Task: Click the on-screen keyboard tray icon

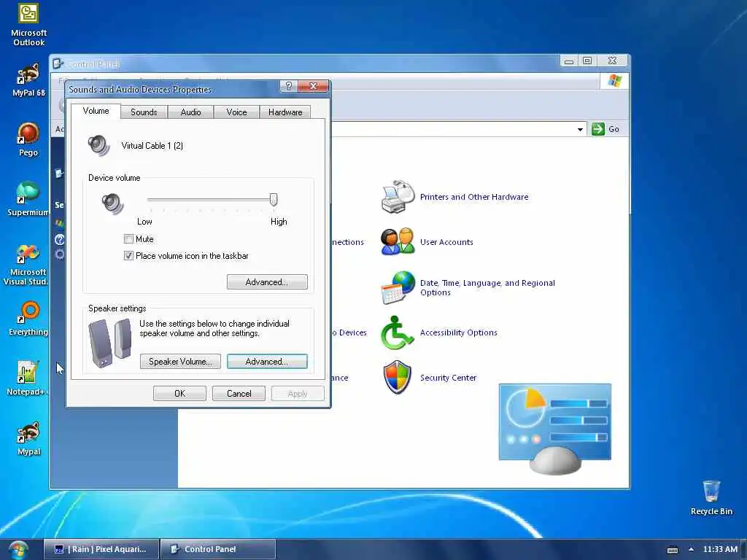Action: coord(672,550)
